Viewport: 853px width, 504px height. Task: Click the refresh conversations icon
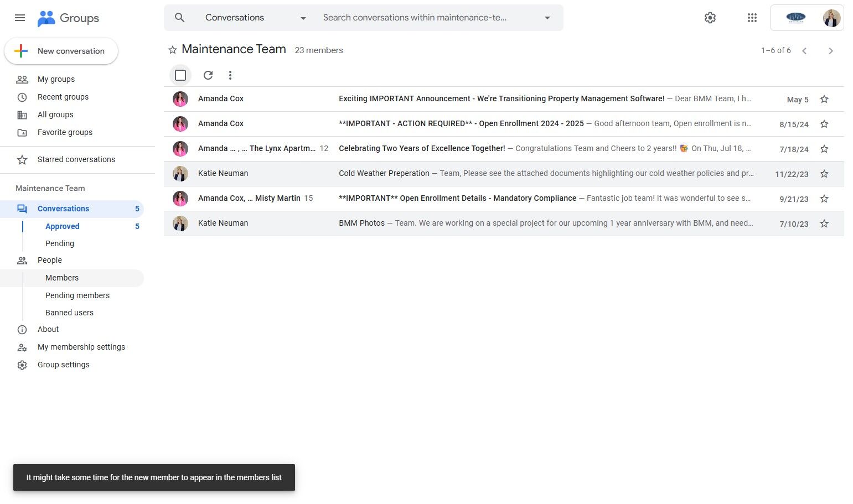coord(208,75)
